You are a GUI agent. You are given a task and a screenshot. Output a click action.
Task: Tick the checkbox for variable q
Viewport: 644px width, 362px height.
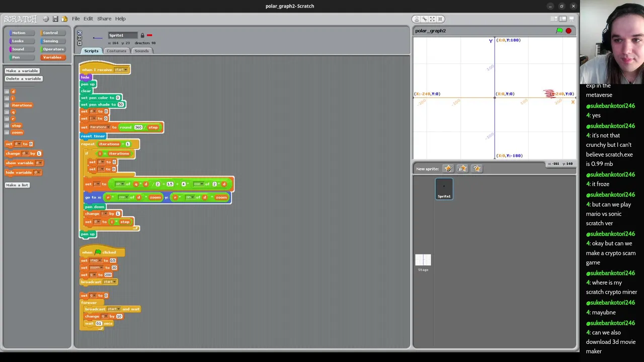(x=7, y=112)
